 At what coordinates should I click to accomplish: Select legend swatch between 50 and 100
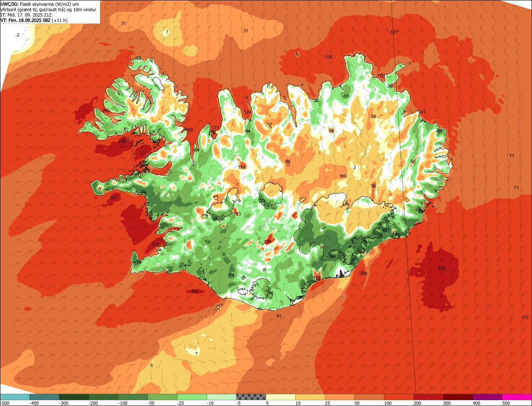[369, 397]
